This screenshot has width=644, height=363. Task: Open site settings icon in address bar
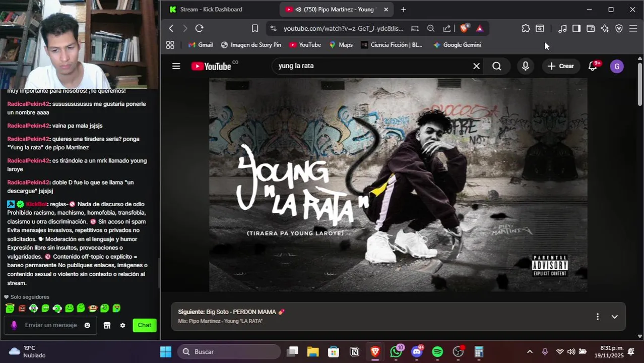[x=273, y=28]
